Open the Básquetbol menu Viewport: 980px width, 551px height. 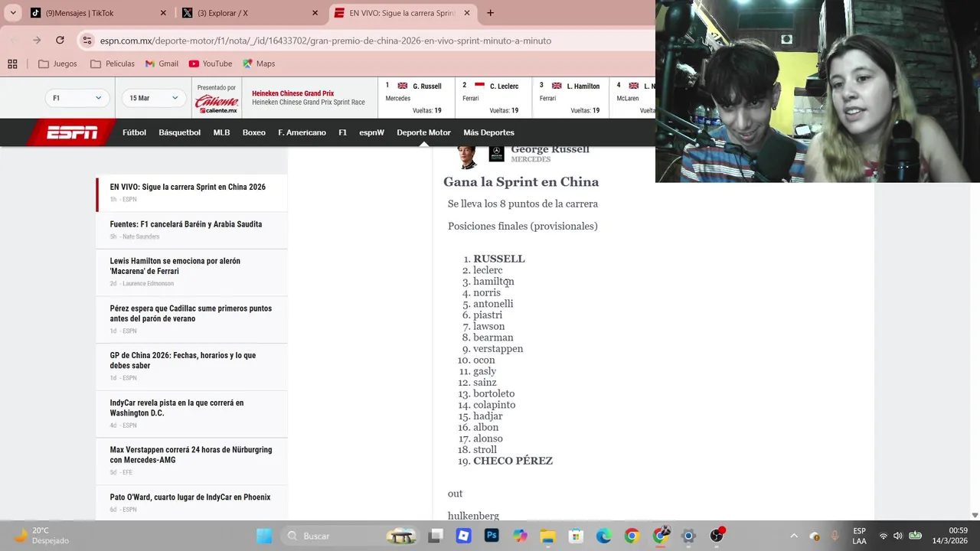click(x=179, y=132)
